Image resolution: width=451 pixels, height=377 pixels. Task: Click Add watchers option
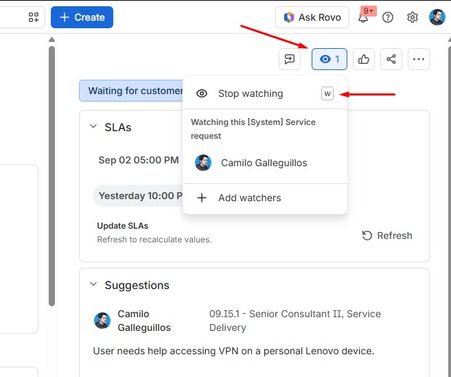click(x=265, y=198)
